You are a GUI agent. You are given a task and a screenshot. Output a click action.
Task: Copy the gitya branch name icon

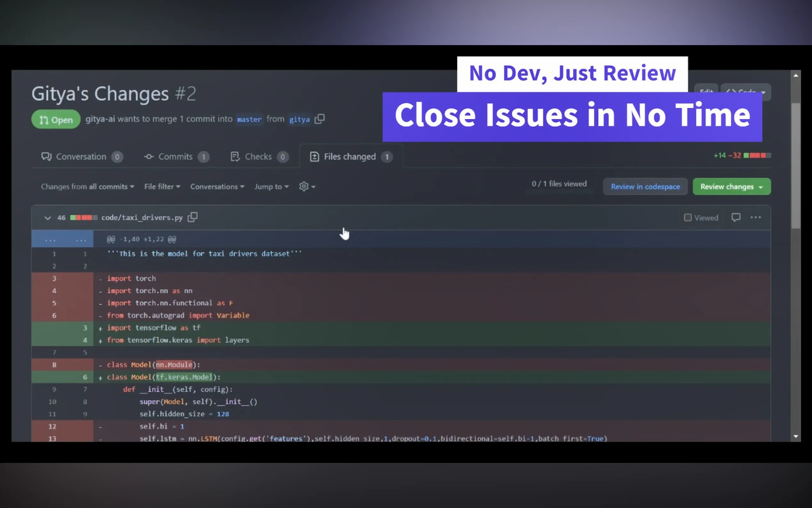[320, 119]
